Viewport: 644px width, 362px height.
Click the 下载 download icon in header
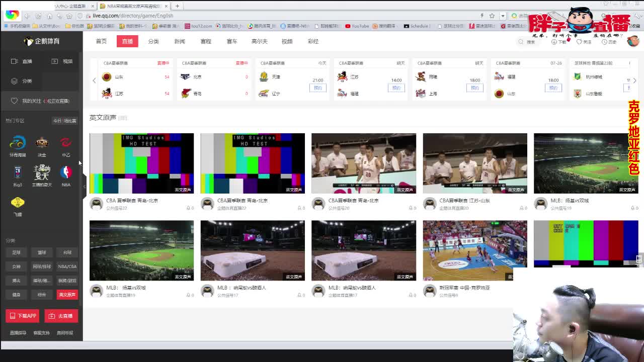click(554, 42)
